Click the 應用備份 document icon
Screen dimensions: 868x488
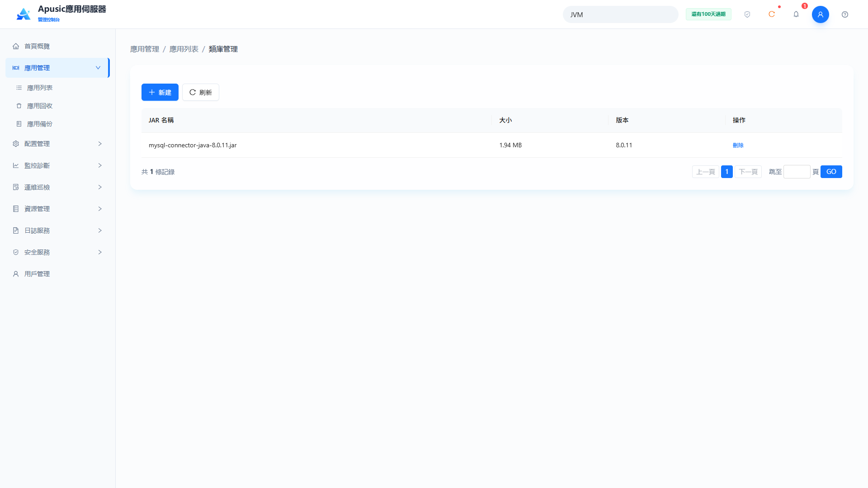[x=19, y=124]
